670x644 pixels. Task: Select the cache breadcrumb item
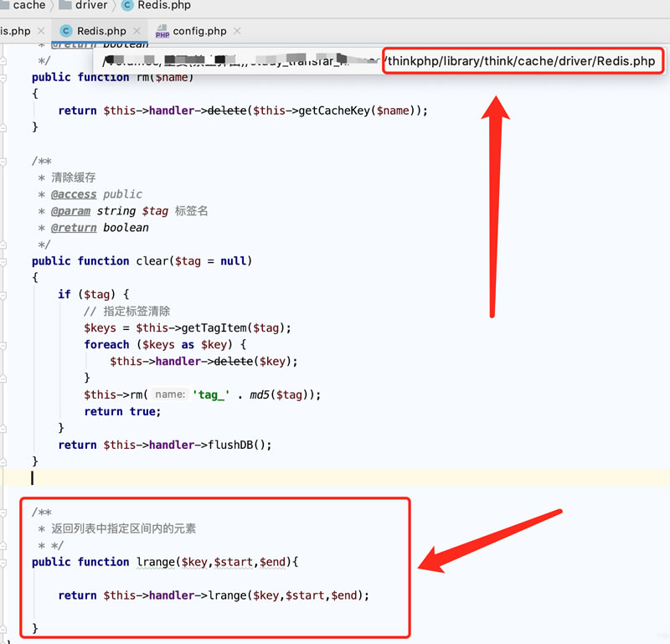[29, 5]
